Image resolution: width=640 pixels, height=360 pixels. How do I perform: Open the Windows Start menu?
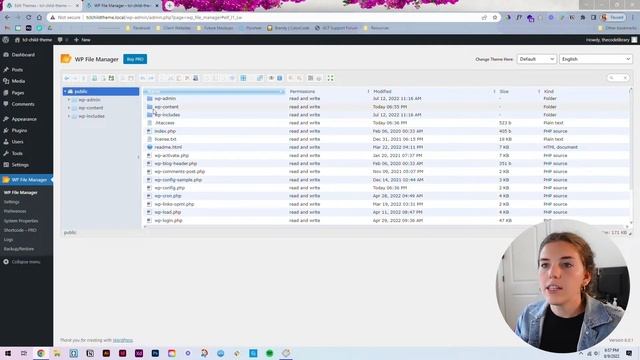(8, 353)
